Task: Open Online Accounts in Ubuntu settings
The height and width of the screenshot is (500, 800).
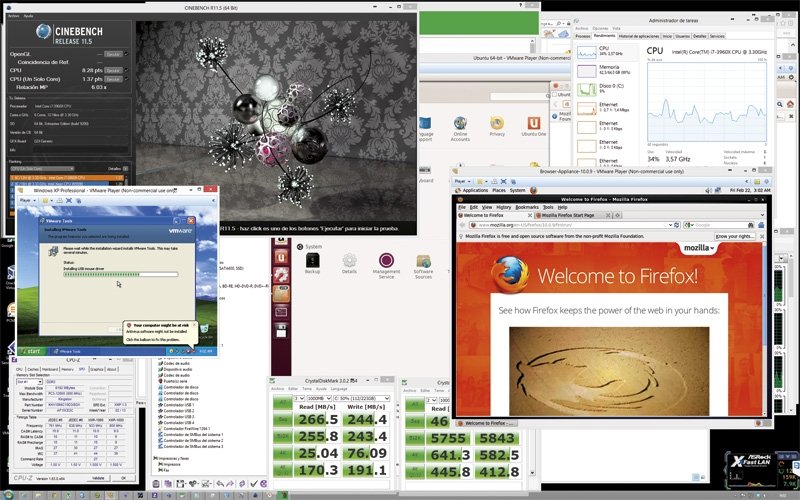Action: pos(460,128)
